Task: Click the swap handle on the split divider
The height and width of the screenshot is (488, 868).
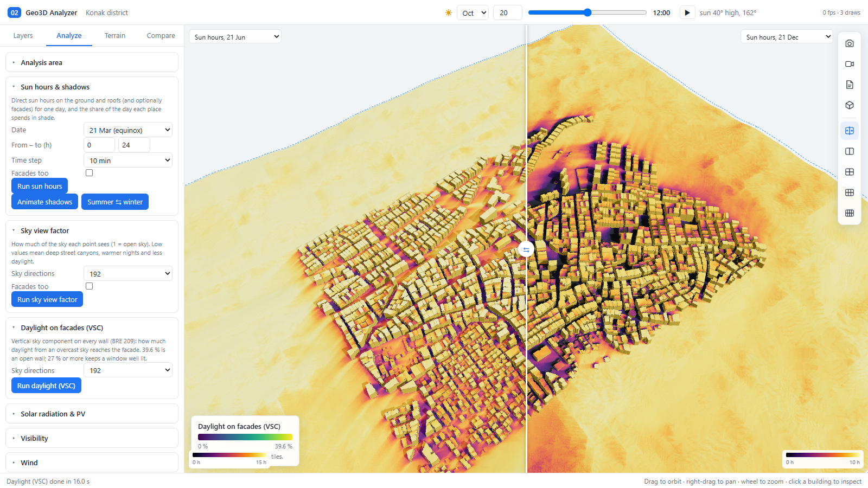Action: tap(526, 249)
